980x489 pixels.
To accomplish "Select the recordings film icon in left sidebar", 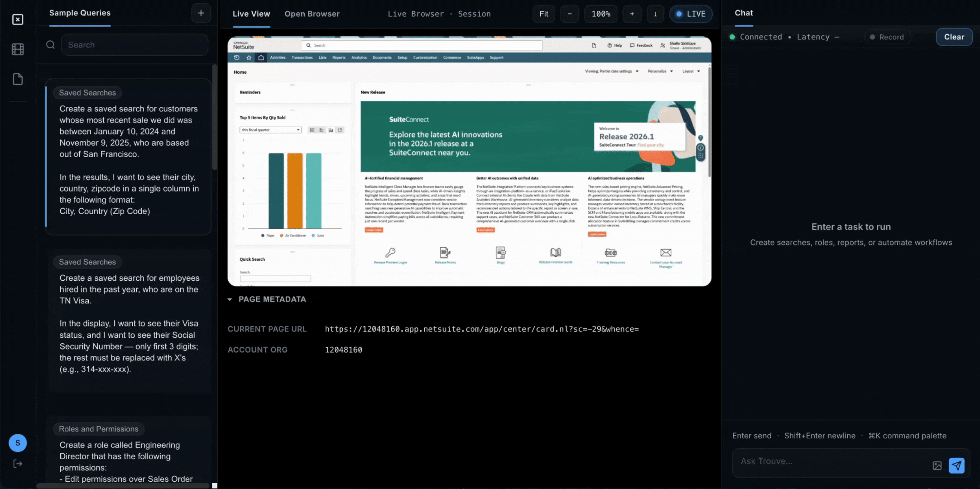I will 18,49.
